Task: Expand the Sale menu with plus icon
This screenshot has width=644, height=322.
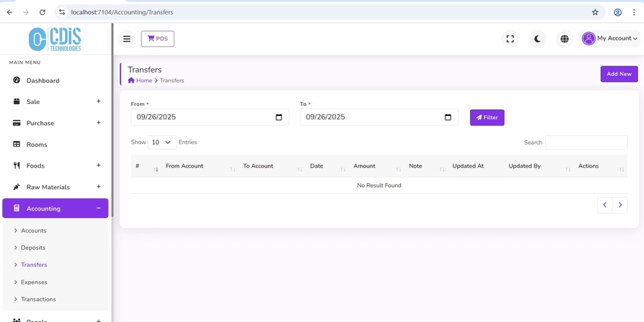Action: pyautogui.click(x=99, y=101)
